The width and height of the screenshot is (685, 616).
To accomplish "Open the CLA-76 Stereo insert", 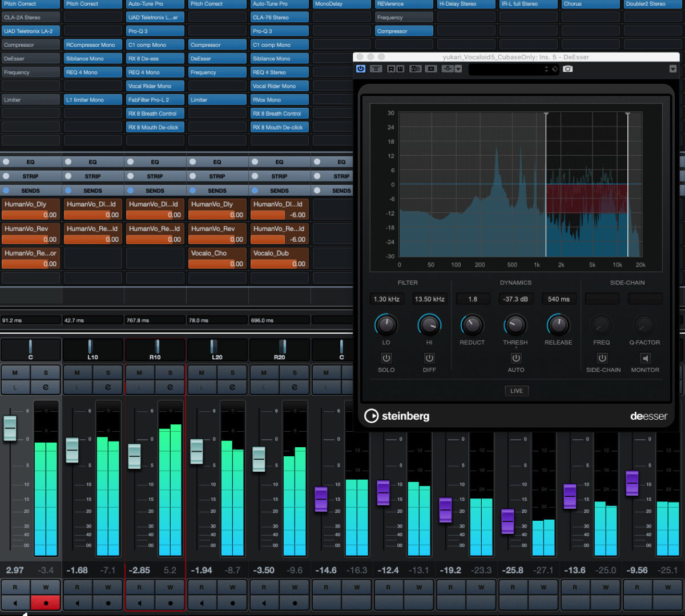I will [x=280, y=18].
